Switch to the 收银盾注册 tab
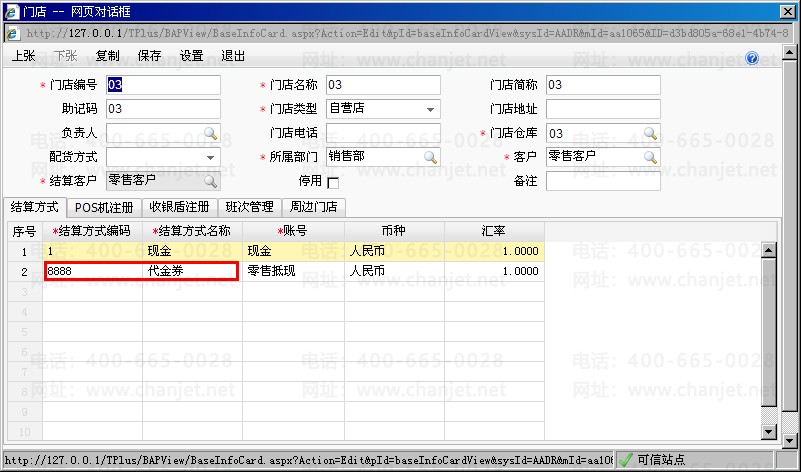 point(179,207)
